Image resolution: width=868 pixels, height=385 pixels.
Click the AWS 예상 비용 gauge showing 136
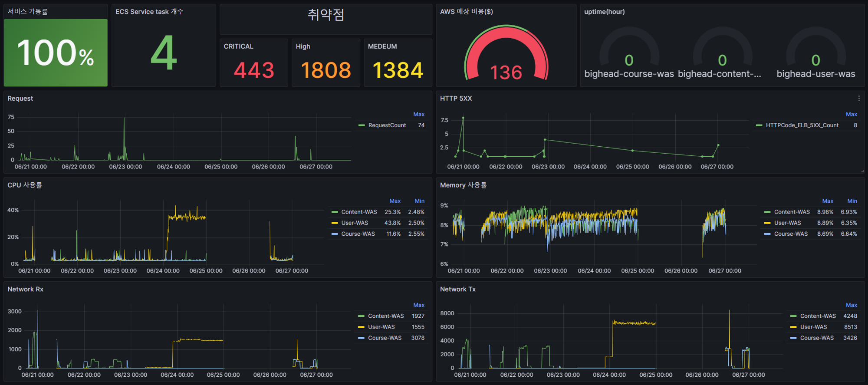tap(506, 54)
